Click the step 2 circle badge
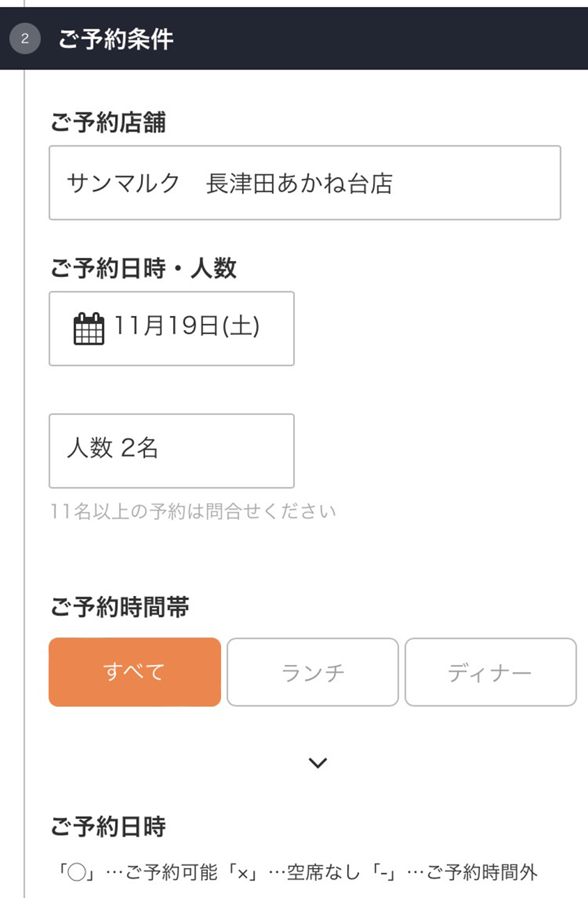The width and height of the screenshot is (588, 898). tap(24, 38)
